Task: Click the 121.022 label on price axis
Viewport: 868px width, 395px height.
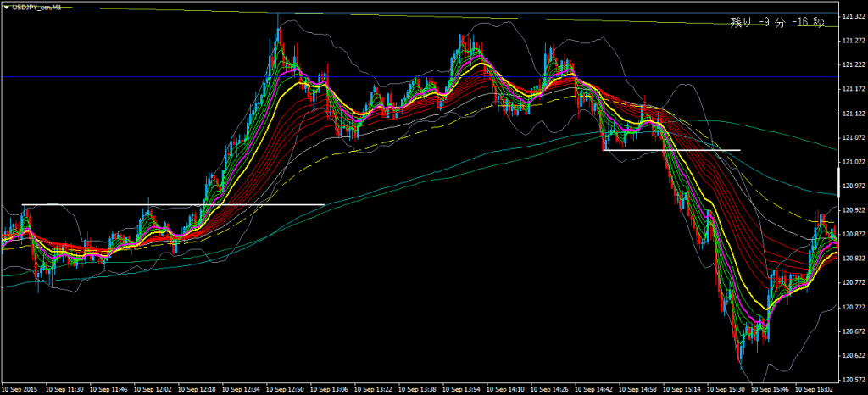Action: point(852,161)
